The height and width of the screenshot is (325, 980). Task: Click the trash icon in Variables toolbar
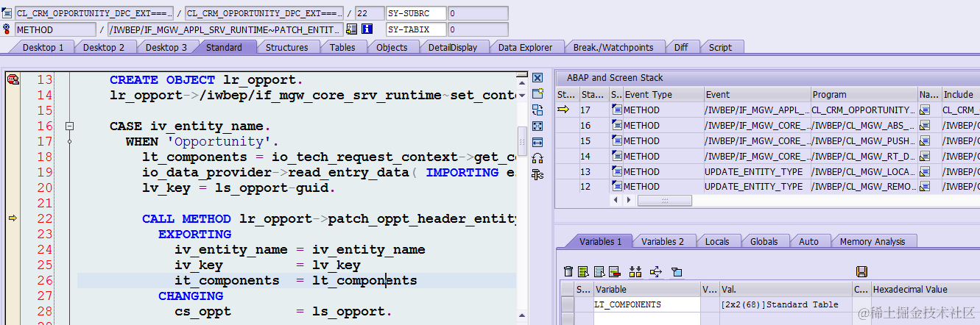click(x=568, y=271)
